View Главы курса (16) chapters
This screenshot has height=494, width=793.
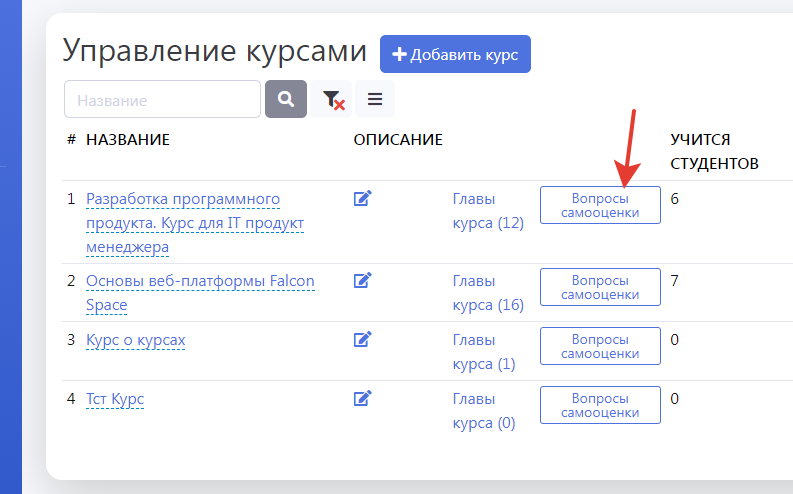pos(488,293)
